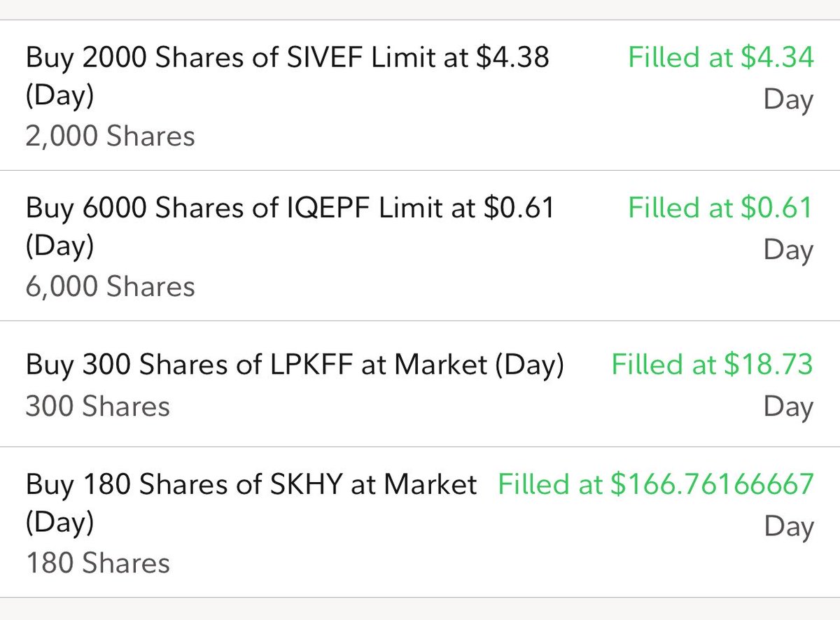Select 'Filled at $4.34' status text
The height and width of the screenshot is (620, 840).
tap(721, 57)
